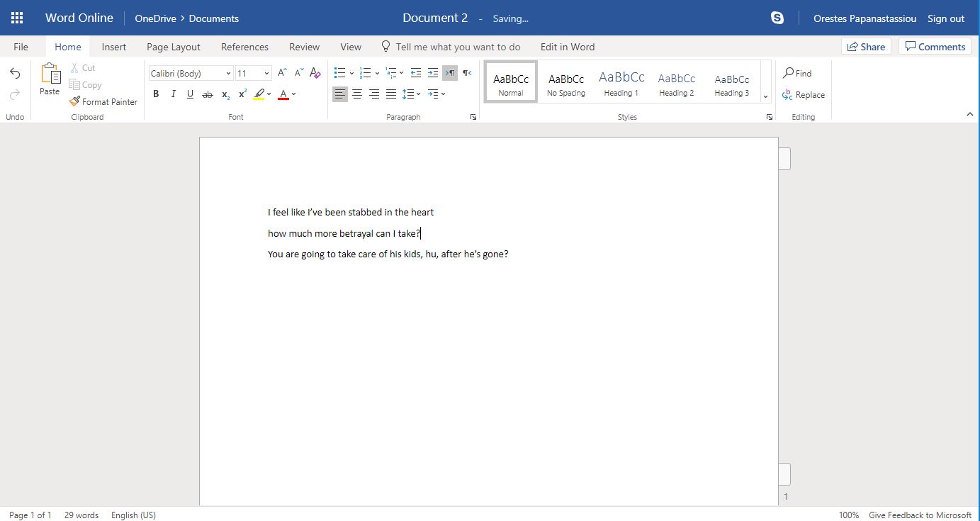980x521 pixels.
Task: Toggle Strikethrough formatting
Action: (x=208, y=94)
